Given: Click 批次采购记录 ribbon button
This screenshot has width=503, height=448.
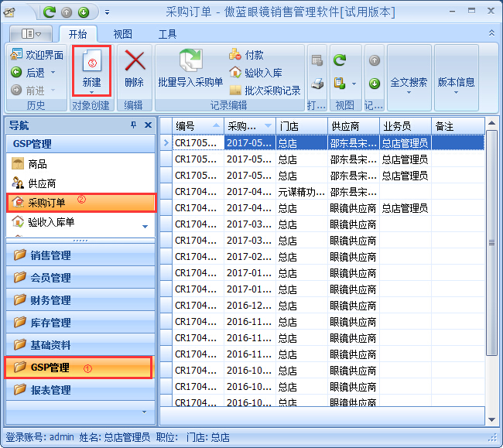Looking at the screenshot, I should coord(264,90).
